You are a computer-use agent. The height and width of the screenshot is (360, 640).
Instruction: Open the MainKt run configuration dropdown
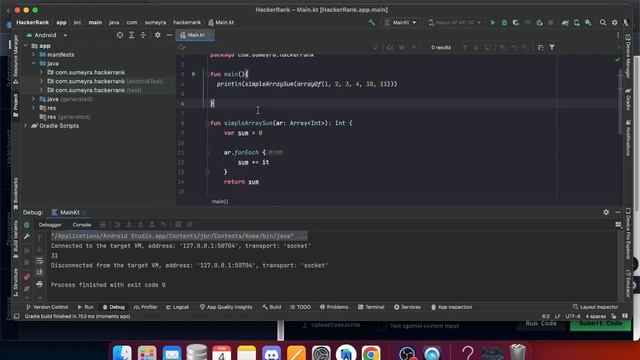tap(401, 22)
